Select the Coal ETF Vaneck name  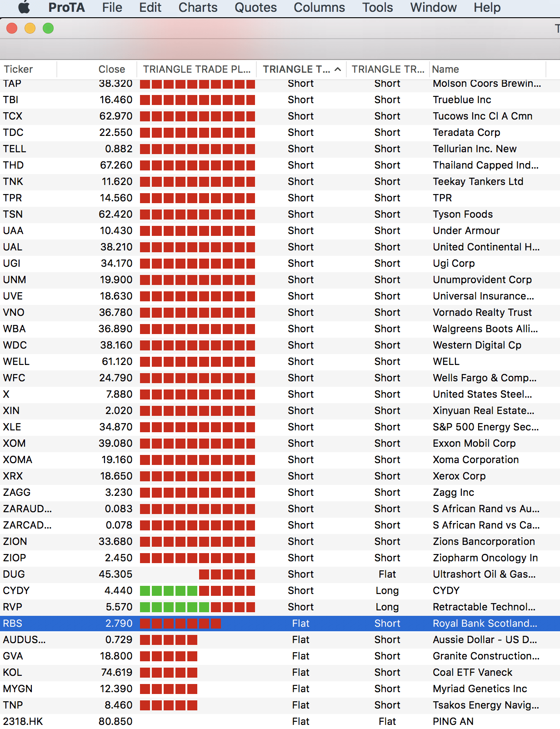(472, 673)
